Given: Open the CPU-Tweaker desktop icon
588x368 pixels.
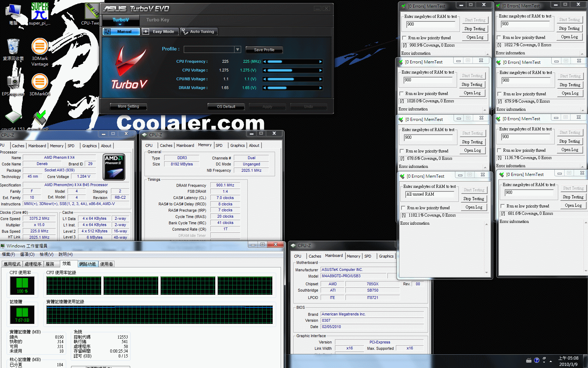Looking at the screenshot, I should click(92, 13).
